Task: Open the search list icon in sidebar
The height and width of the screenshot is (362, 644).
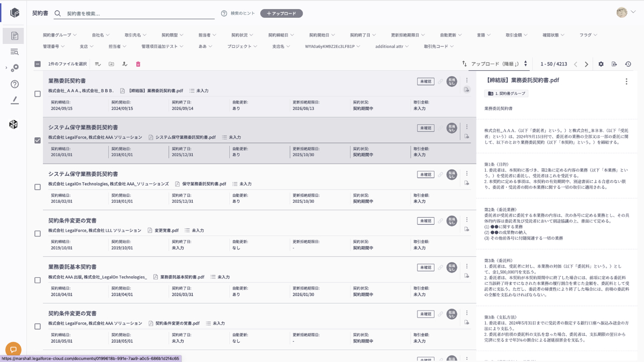Action: (14, 51)
